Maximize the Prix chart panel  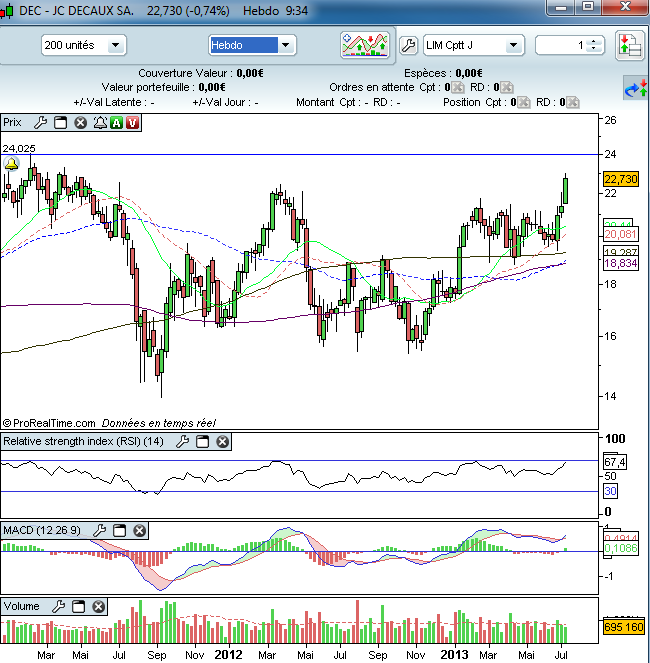tap(60, 123)
